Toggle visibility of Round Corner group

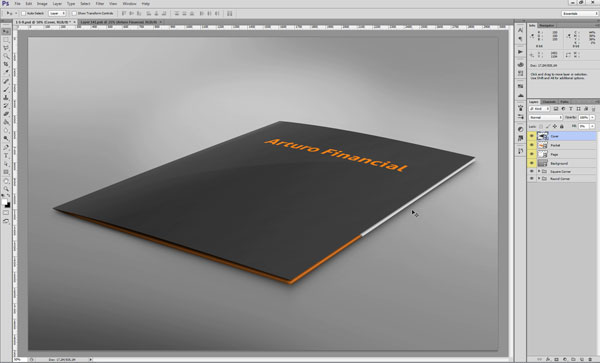coord(532,179)
